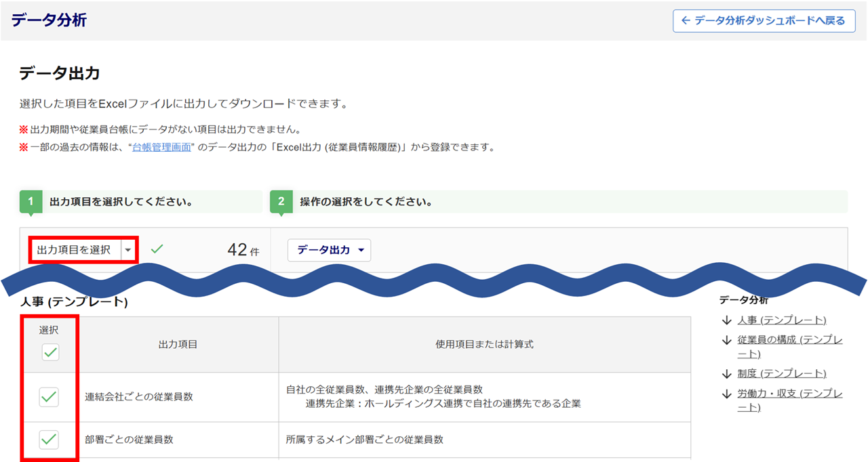Jump to 人事 (テンプレート) section

(782, 320)
